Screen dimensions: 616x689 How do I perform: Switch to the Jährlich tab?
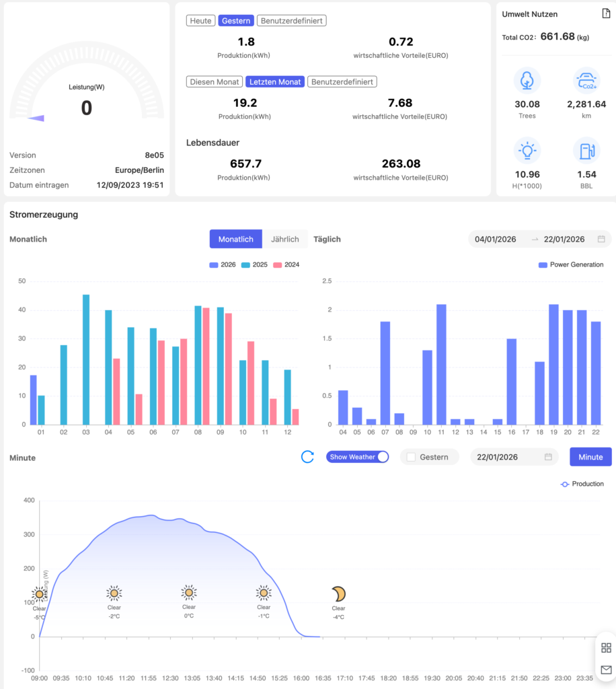(x=284, y=239)
